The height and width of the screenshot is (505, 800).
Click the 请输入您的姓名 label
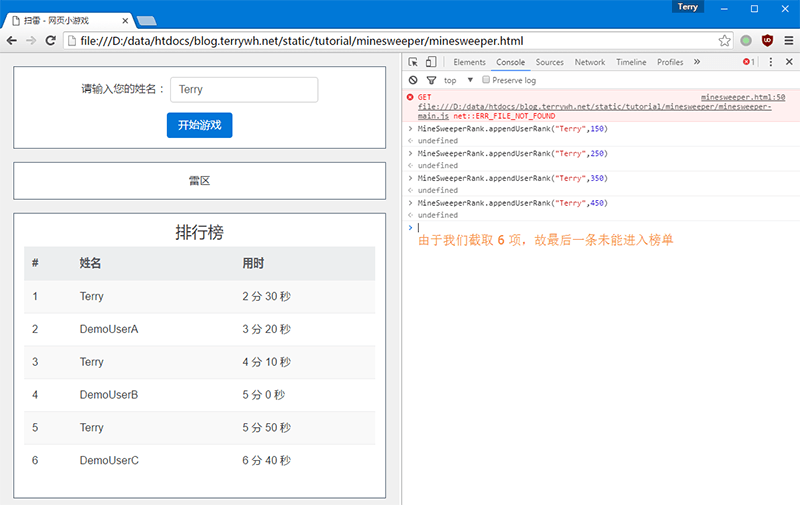click(x=123, y=89)
